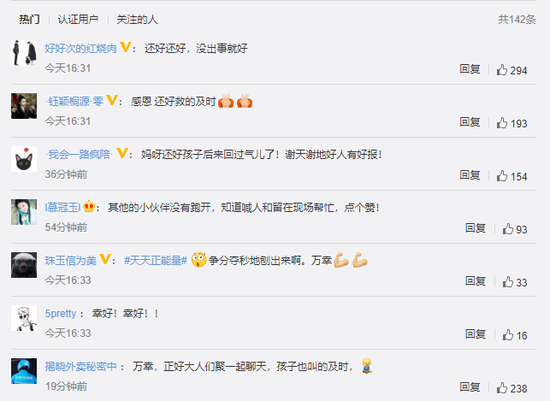The image size is (550, 401).
Task: View the black cat avatar
Action: coord(24,159)
